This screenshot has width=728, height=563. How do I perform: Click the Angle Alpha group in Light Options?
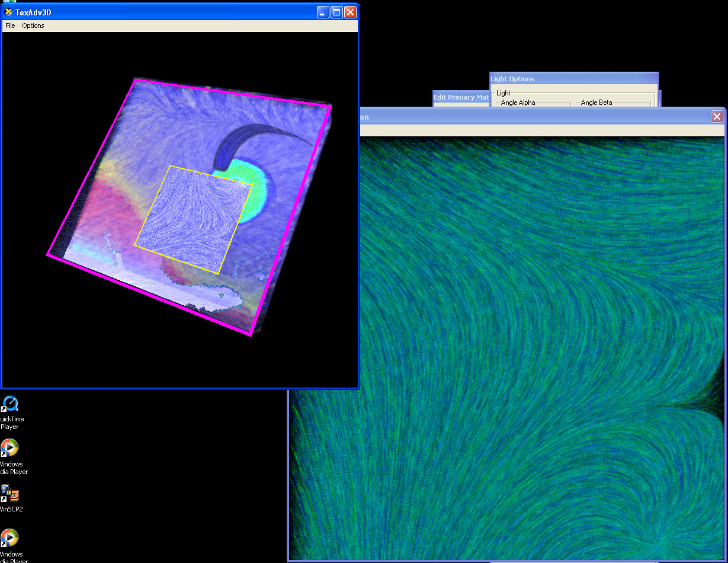(x=518, y=103)
